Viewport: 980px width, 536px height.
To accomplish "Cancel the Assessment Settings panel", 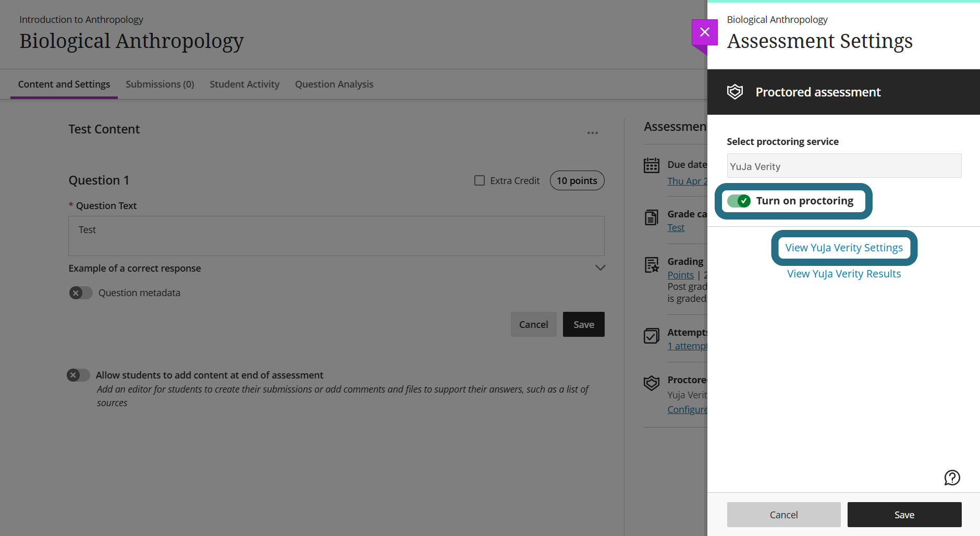I will 783,515.
